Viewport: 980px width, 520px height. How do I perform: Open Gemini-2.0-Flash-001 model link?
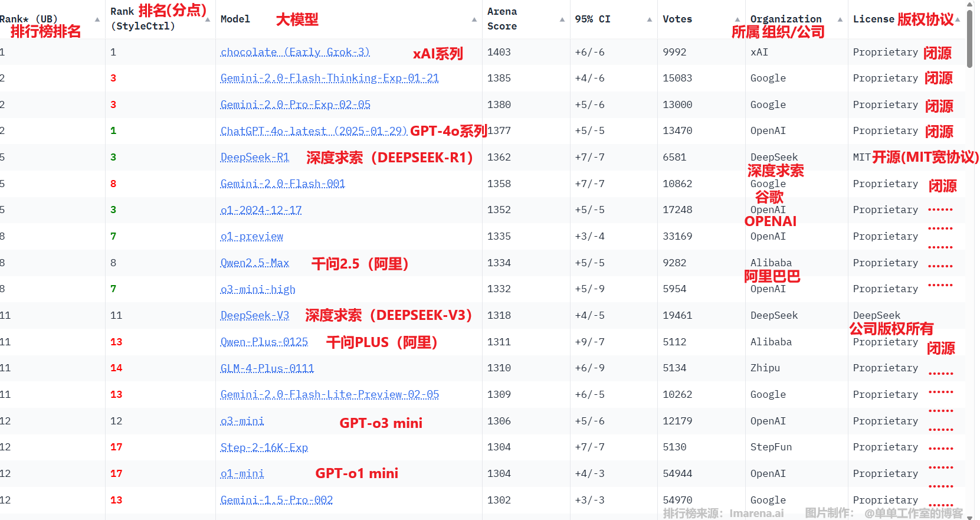coord(283,184)
